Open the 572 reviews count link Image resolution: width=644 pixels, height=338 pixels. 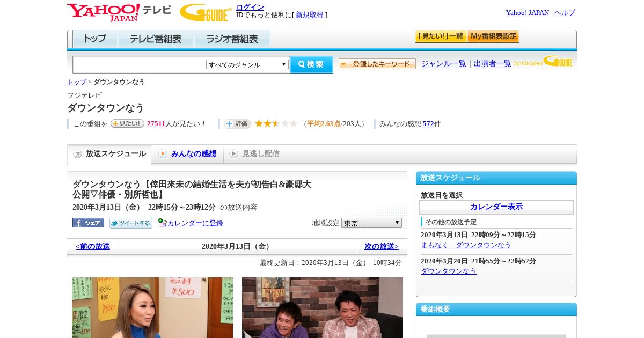pyautogui.click(x=428, y=124)
